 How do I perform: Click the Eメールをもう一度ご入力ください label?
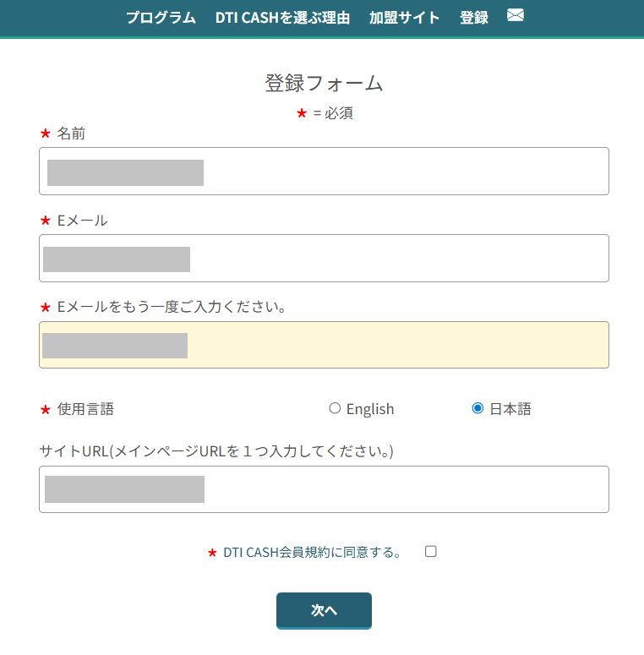click(171, 307)
